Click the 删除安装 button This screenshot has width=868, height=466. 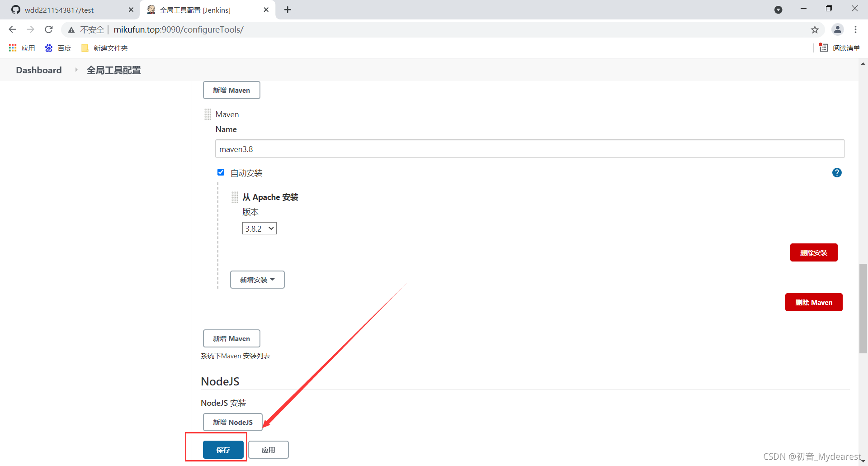pyautogui.click(x=814, y=252)
